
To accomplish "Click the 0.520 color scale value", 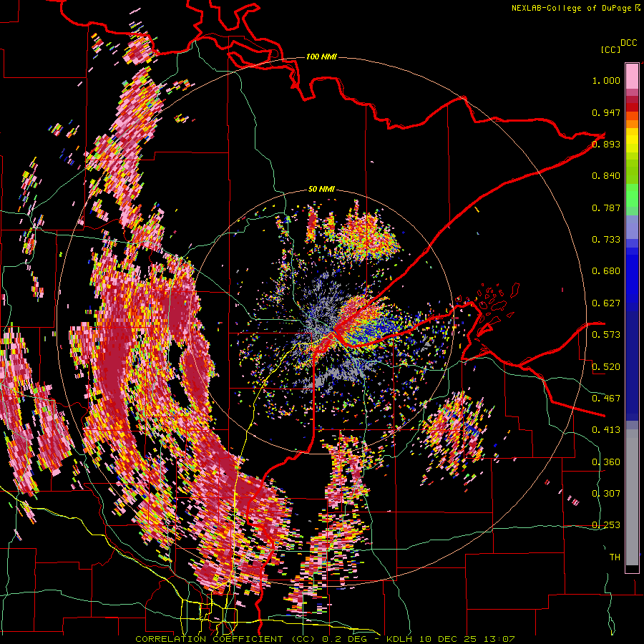I will click(606, 367).
